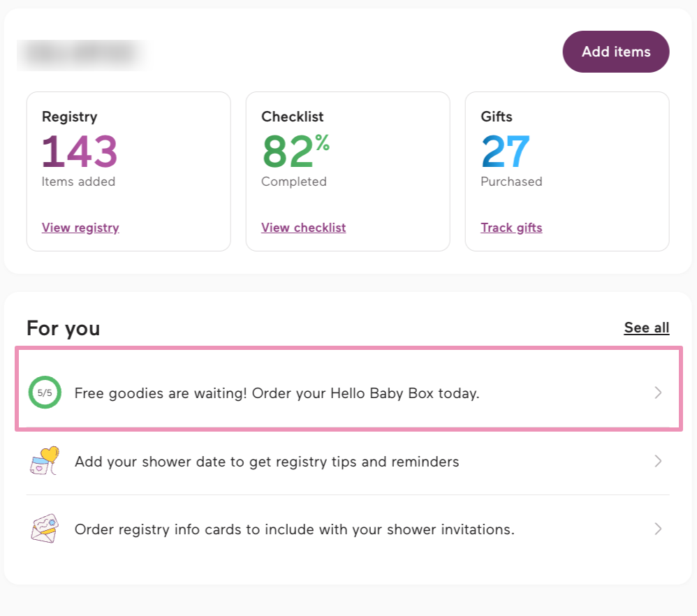Select the Hello Baby Box offer text
The image size is (697, 616).
click(277, 393)
